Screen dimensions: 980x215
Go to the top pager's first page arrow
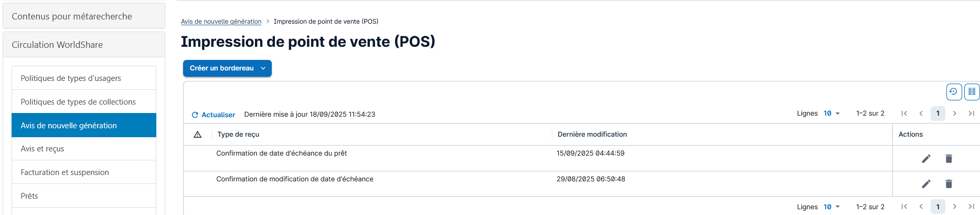coord(904,114)
